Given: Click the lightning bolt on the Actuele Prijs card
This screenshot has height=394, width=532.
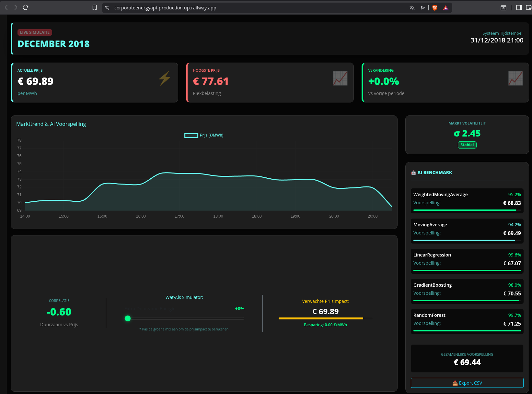Looking at the screenshot, I should coord(165,78).
